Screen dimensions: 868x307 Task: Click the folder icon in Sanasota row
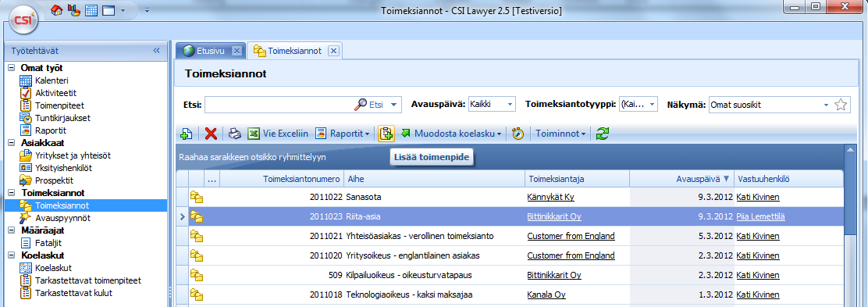[x=197, y=197]
